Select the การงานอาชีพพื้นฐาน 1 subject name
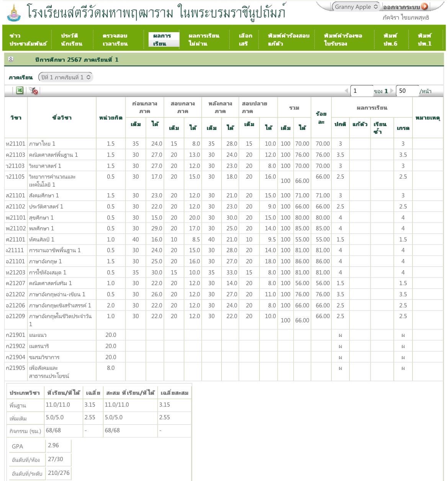Screen dimensions: 448x481 tap(55, 250)
